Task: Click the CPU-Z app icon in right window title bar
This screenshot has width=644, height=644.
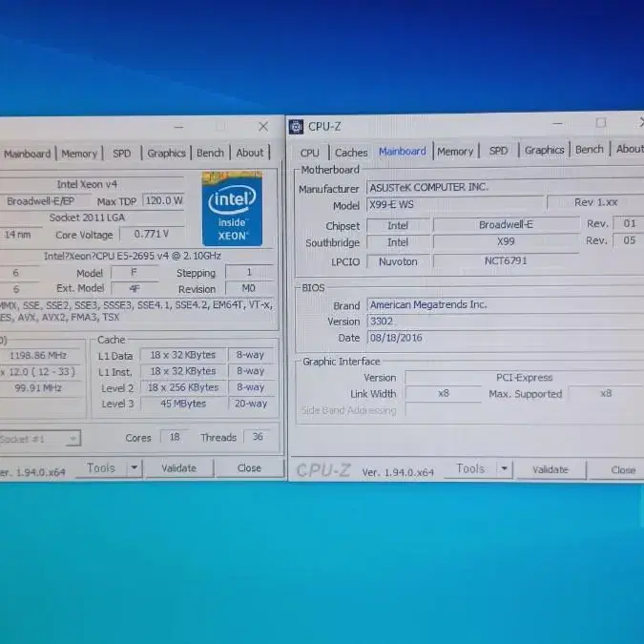Action: (296, 127)
